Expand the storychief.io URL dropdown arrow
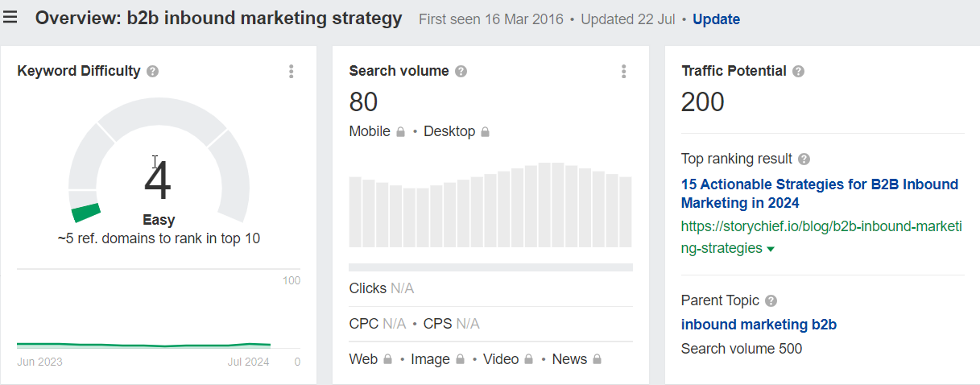980x385 pixels. coord(771,250)
